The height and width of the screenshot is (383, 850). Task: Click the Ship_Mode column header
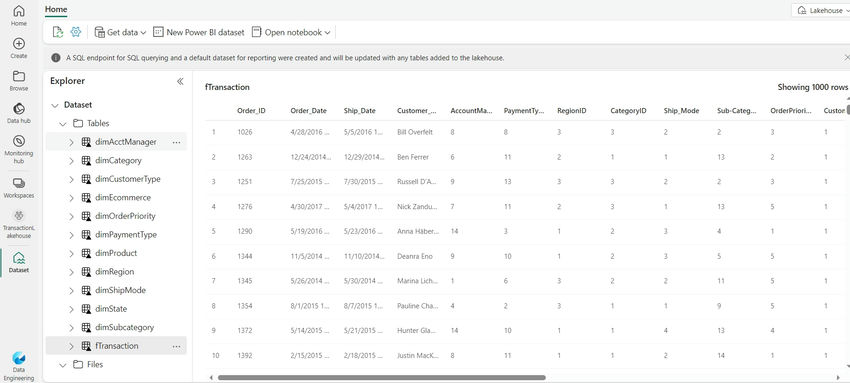(x=681, y=111)
